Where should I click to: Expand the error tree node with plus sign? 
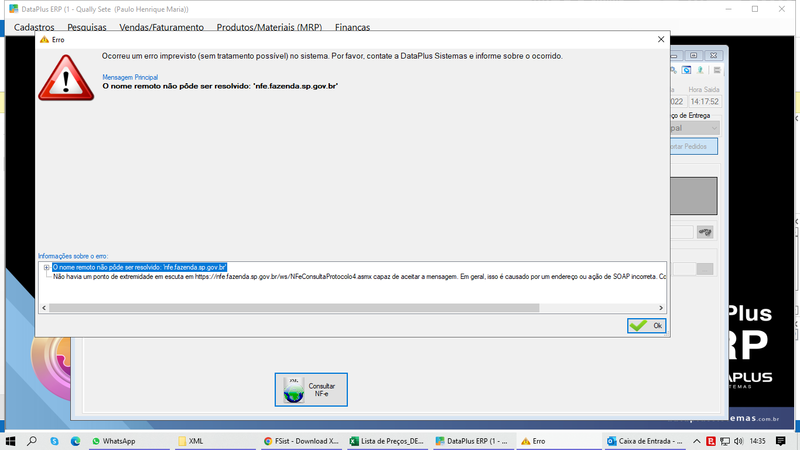[46, 267]
